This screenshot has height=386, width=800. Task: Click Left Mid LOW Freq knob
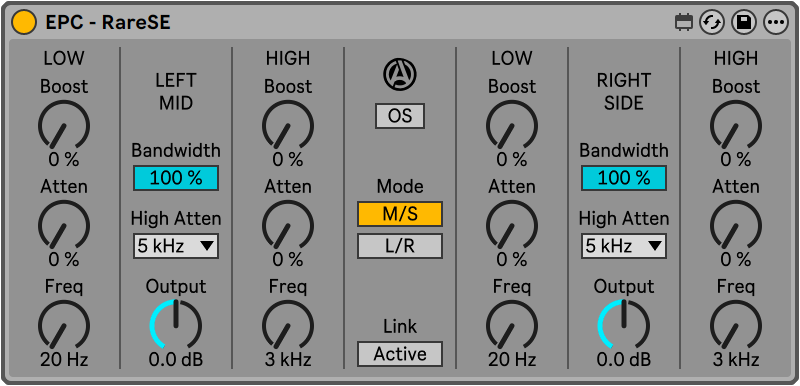pyautogui.click(x=64, y=325)
